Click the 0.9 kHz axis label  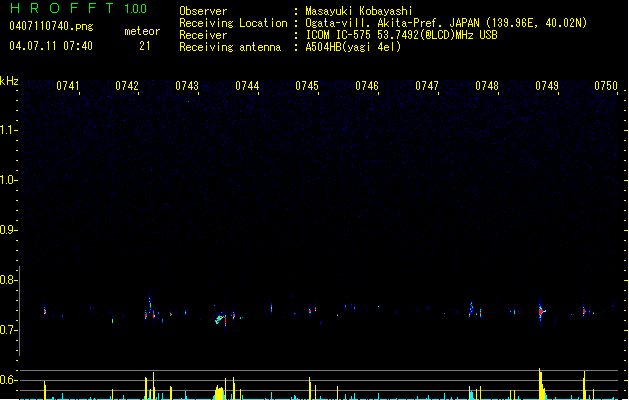tap(8, 230)
